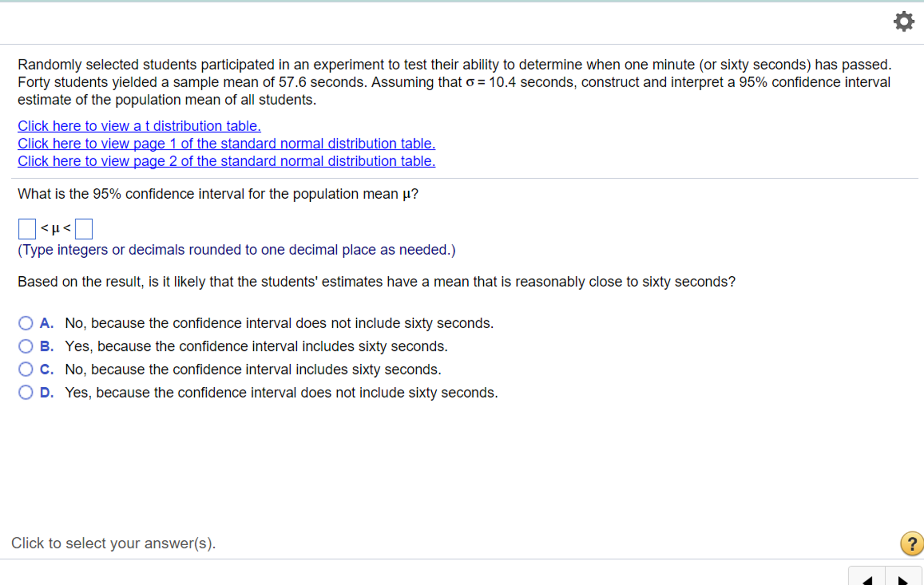Click the yellow question mark help icon
This screenshot has width=924, height=585.
pos(911,543)
